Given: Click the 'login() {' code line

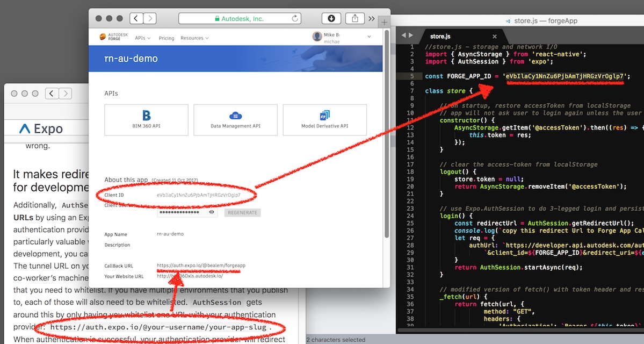Looking at the screenshot, I should (x=456, y=216).
